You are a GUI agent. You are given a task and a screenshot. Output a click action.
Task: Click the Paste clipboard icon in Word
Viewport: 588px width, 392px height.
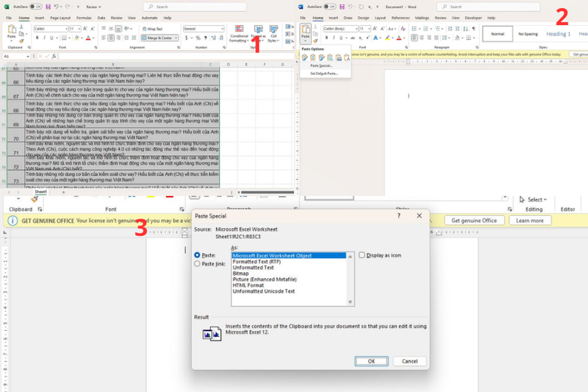coord(306,29)
